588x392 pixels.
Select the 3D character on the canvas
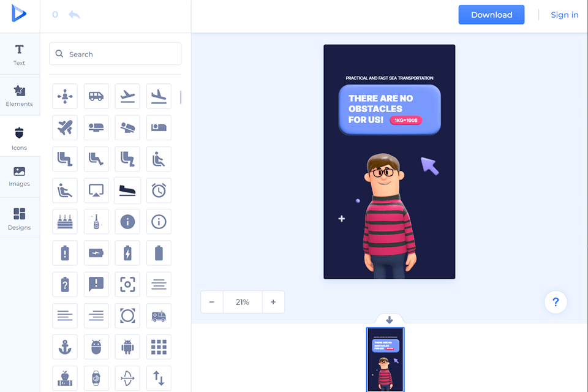(390, 216)
